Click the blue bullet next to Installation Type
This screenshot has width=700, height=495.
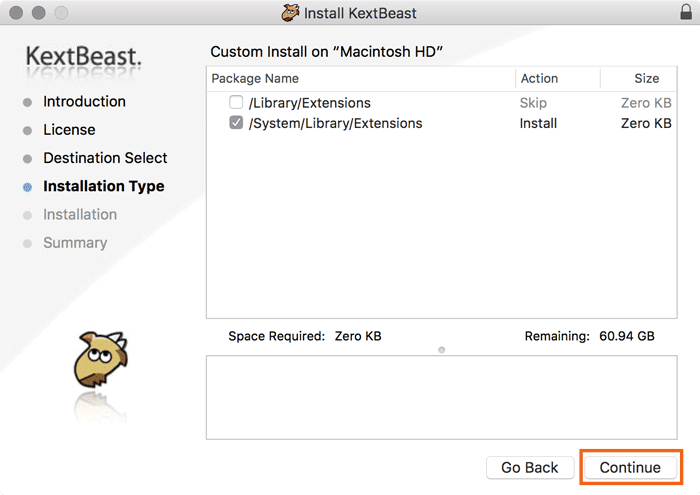pyautogui.click(x=27, y=187)
